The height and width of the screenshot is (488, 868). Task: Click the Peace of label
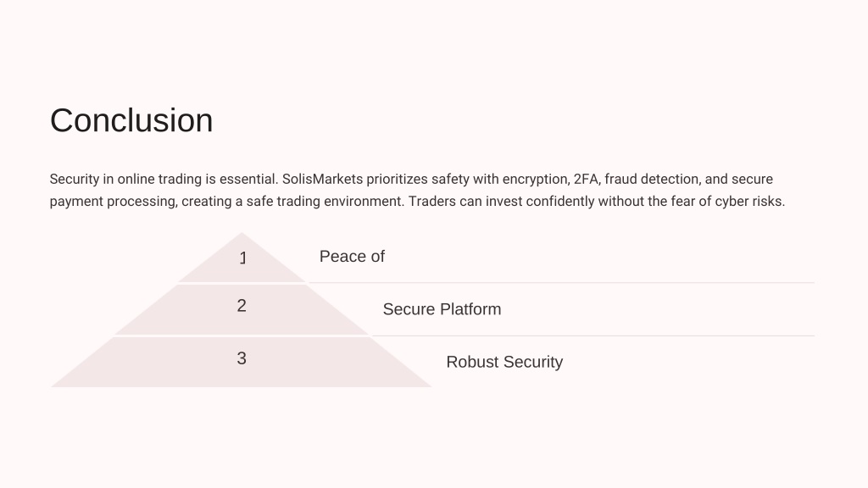click(352, 256)
